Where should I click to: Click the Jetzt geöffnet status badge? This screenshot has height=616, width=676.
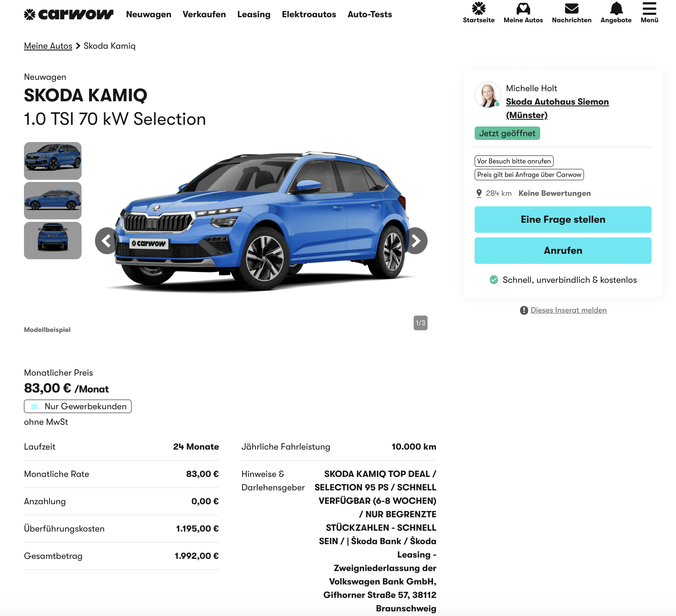507,133
